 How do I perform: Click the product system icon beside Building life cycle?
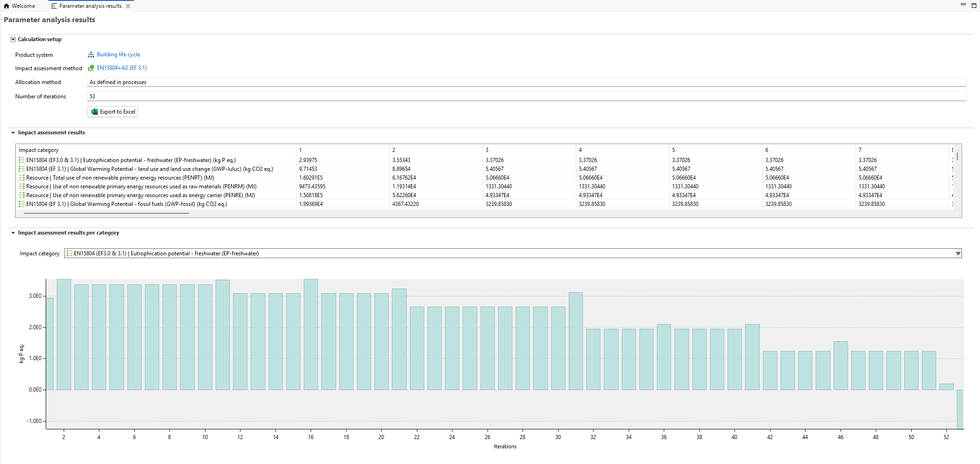[x=91, y=54]
